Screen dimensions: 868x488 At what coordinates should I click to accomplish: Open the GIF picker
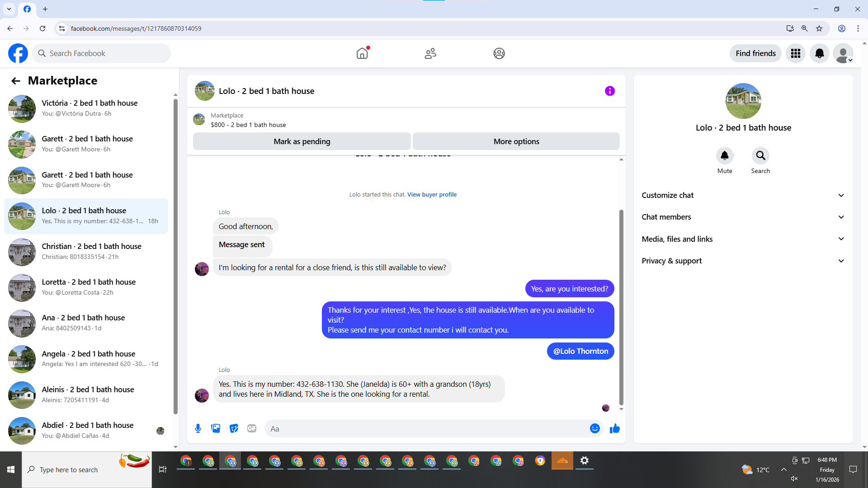coord(252,428)
